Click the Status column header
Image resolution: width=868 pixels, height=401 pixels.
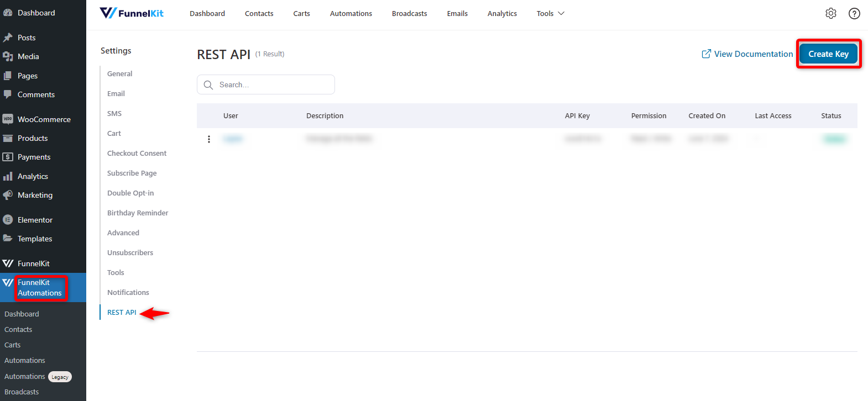831,115
